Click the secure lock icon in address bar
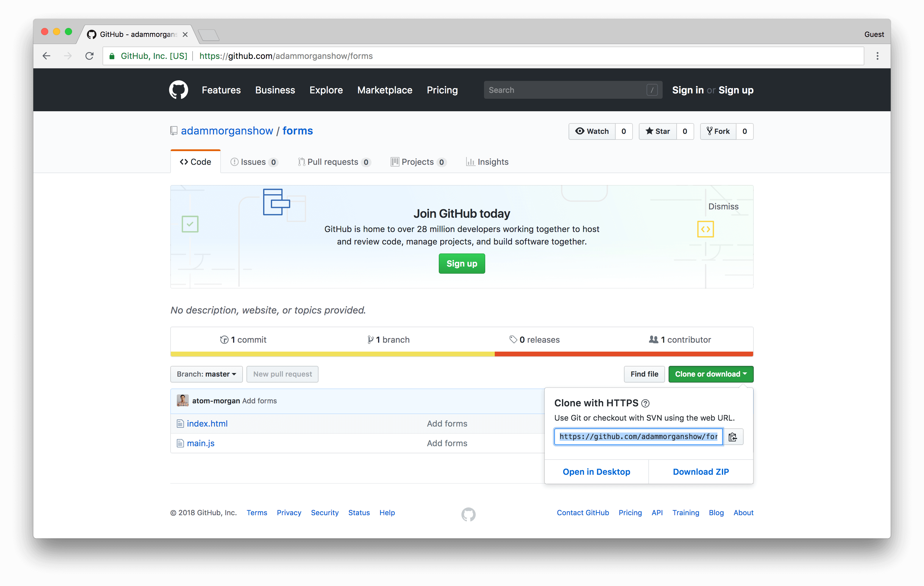The width and height of the screenshot is (924, 586). [112, 56]
